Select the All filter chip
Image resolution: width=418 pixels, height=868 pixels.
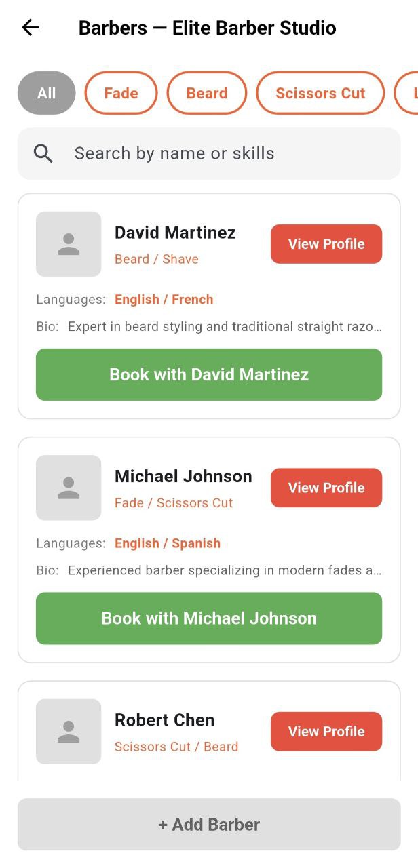click(45, 93)
